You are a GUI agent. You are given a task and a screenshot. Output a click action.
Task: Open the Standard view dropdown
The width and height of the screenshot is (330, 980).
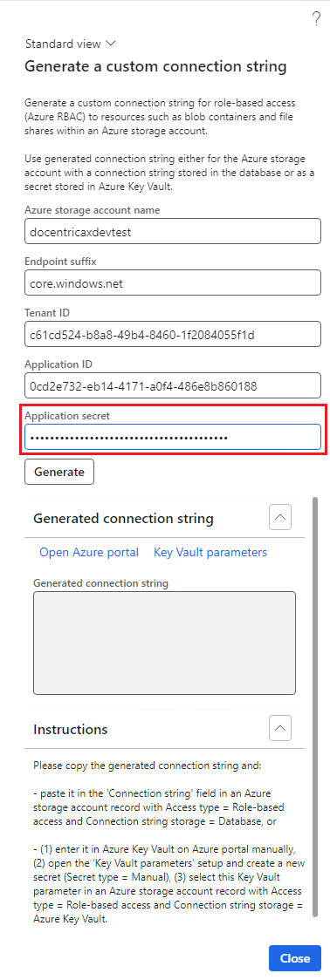tap(71, 44)
